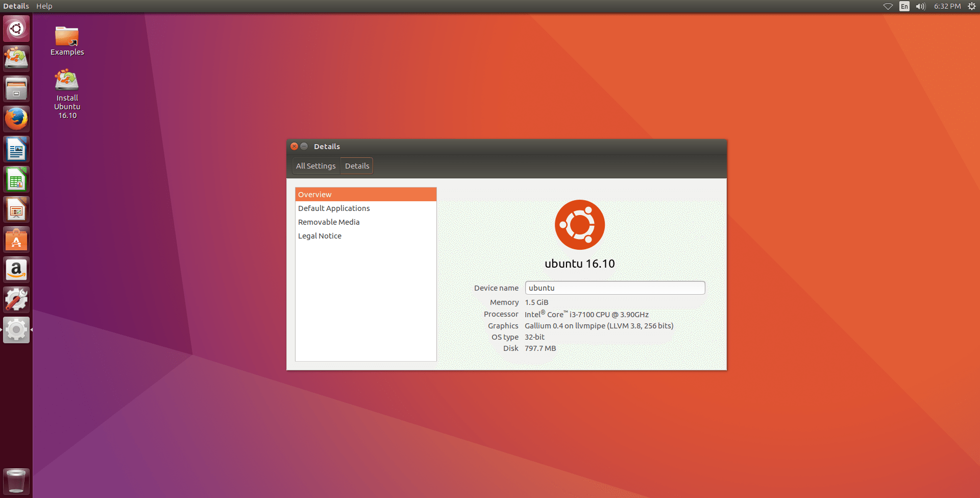Click the Details window title bar text
Image resolution: width=980 pixels, height=498 pixels.
click(x=327, y=147)
